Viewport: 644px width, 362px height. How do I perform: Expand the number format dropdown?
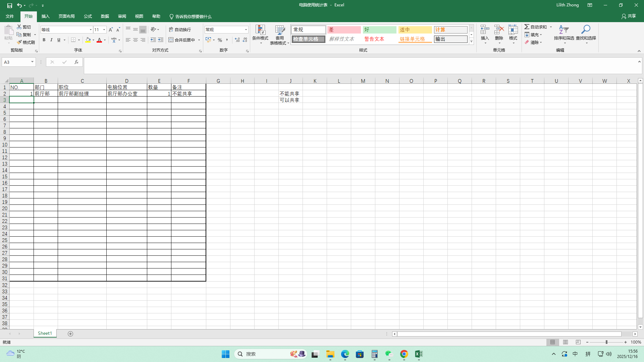coord(246,30)
